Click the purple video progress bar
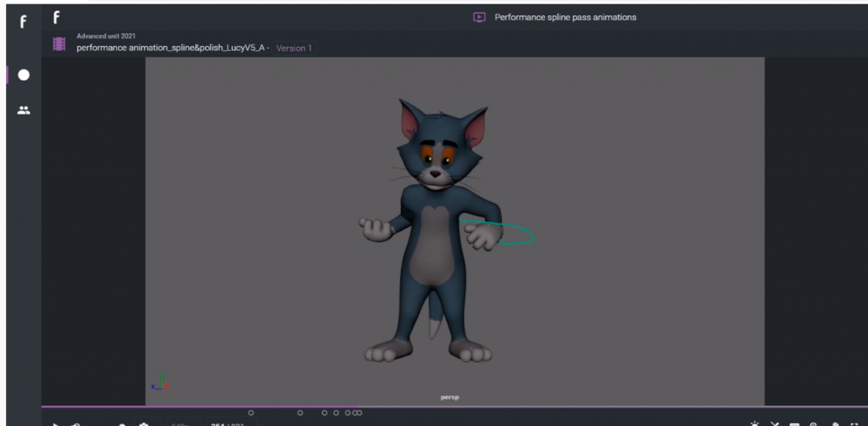Image resolution: width=868 pixels, height=426 pixels. pyautogui.click(x=454, y=406)
